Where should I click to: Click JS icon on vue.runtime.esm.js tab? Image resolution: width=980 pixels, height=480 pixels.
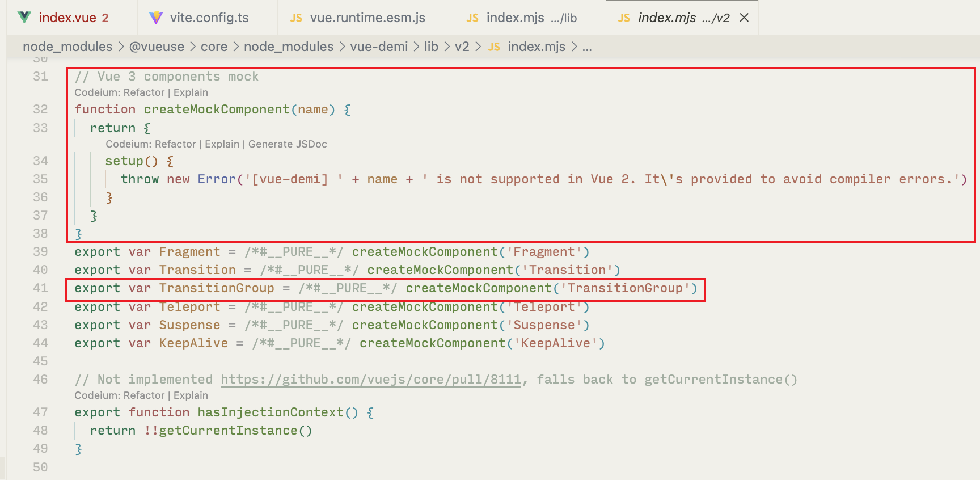pos(296,18)
